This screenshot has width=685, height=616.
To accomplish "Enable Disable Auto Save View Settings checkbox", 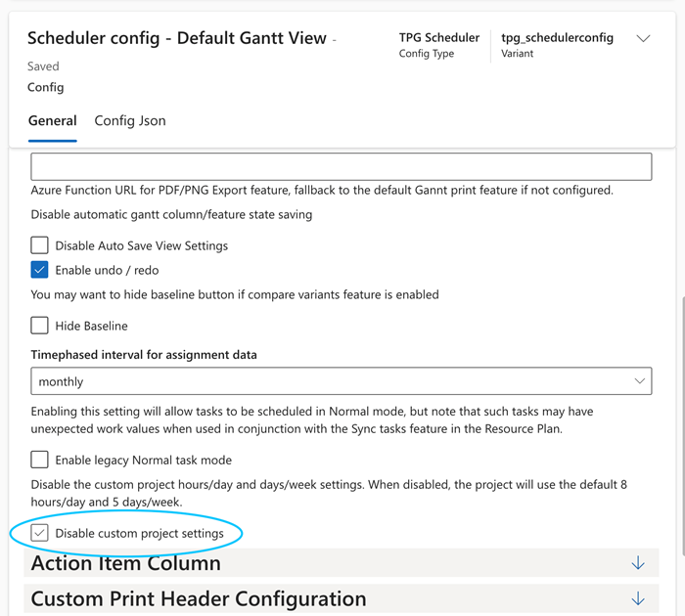I will [40, 245].
